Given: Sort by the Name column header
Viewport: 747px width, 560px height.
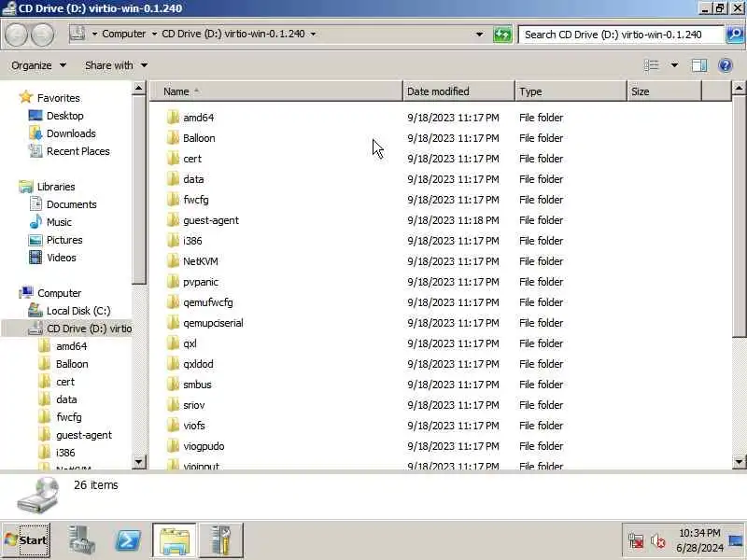Looking at the screenshot, I should pos(276,91).
